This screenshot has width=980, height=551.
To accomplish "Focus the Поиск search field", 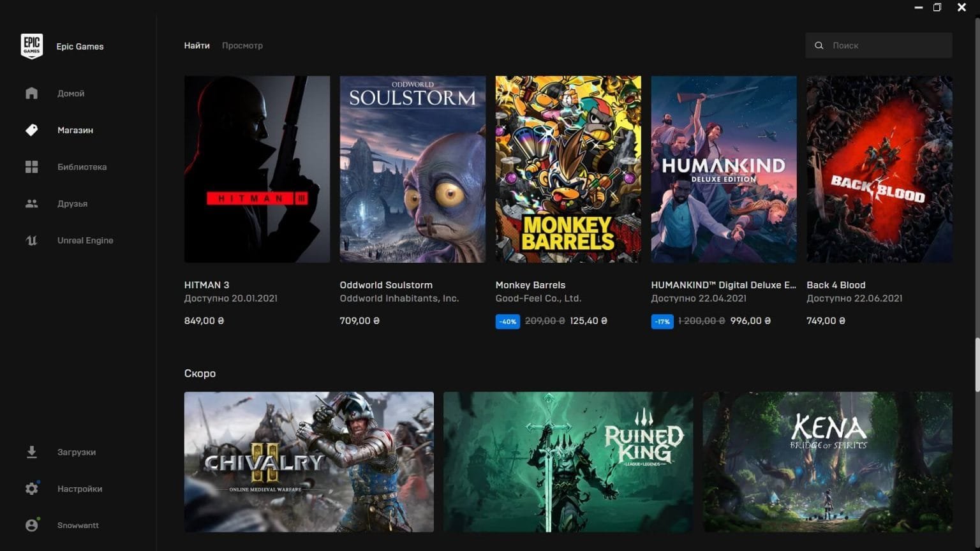I will pos(887,46).
